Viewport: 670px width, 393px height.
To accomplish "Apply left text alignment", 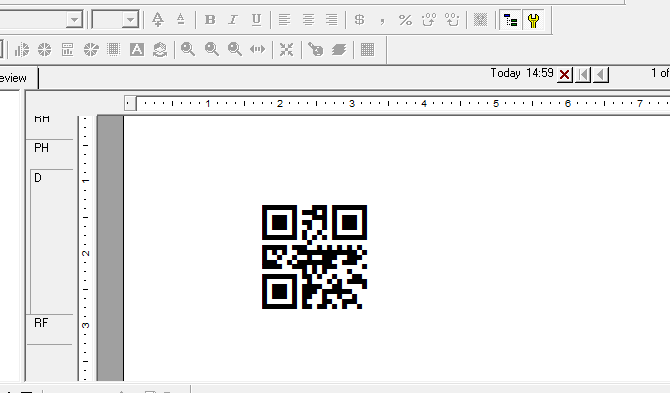I will pyautogui.click(x=285, y=20).
